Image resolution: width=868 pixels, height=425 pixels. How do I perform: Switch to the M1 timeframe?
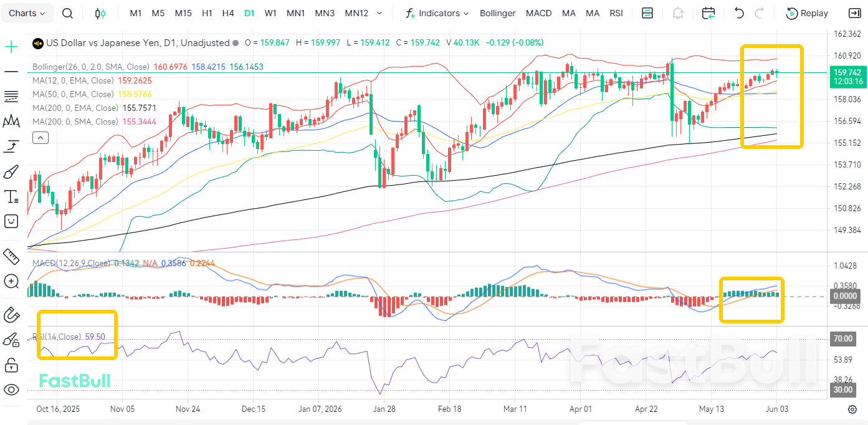point(136,13)
